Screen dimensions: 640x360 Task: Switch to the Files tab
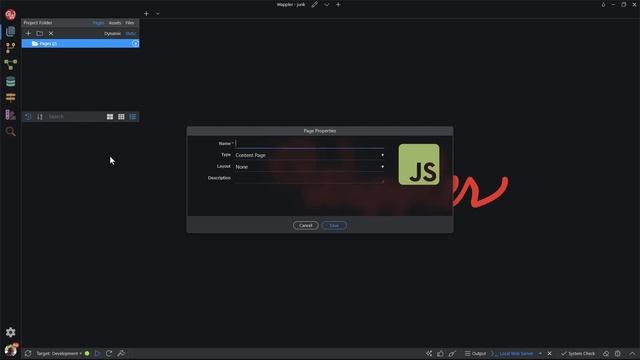[x=130, y=23]
